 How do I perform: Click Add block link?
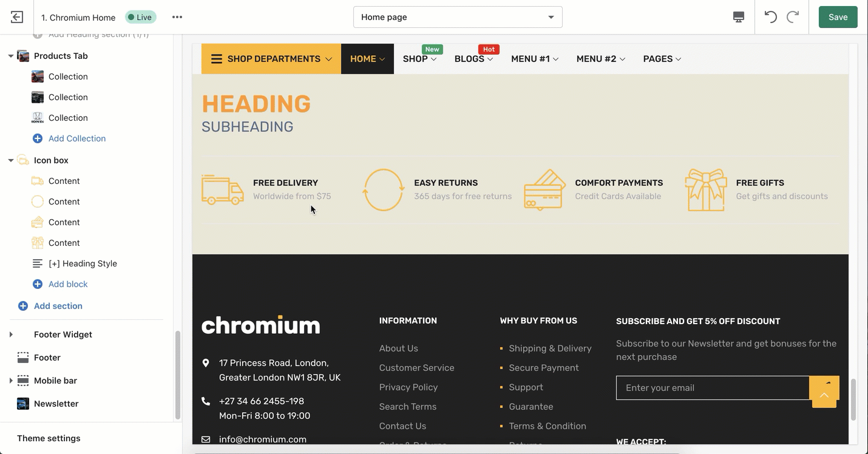coord(68,284)
